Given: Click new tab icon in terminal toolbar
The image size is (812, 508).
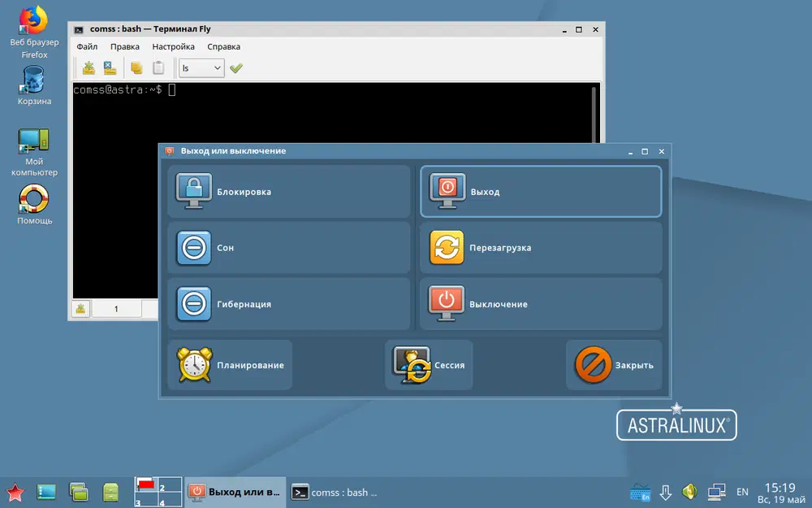Looking at the screenshot, I should point(89,68).
